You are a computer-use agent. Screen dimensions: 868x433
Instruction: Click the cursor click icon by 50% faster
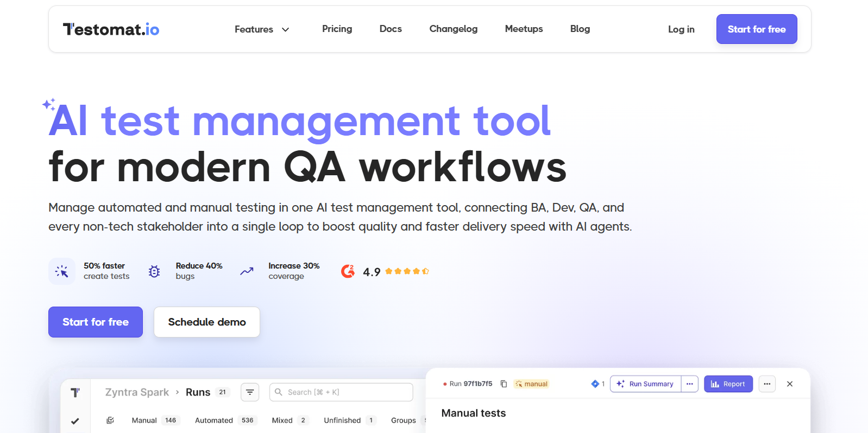tap(62, 271)
